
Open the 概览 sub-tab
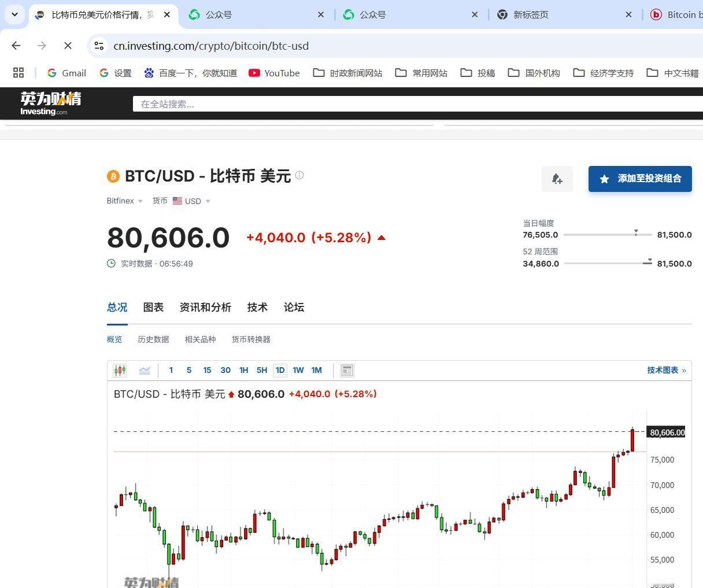pyautogui.click(x=114, y=339)
